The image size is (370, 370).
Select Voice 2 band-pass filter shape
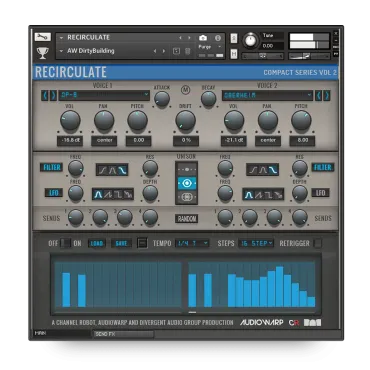263,170
